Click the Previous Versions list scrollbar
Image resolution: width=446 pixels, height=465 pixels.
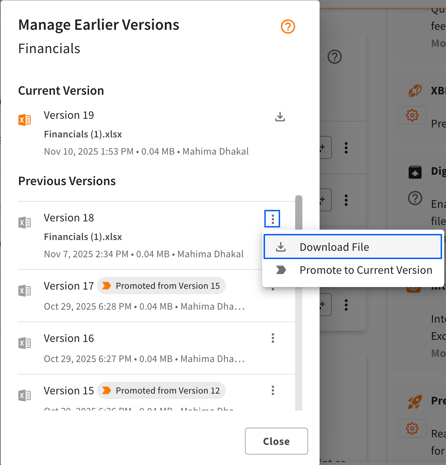(299, 303)
